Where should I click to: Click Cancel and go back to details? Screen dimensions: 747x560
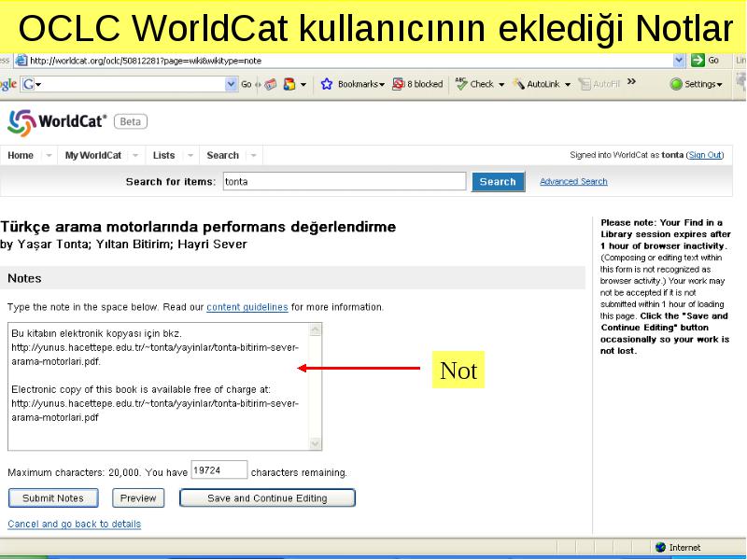tap(75, 524)
